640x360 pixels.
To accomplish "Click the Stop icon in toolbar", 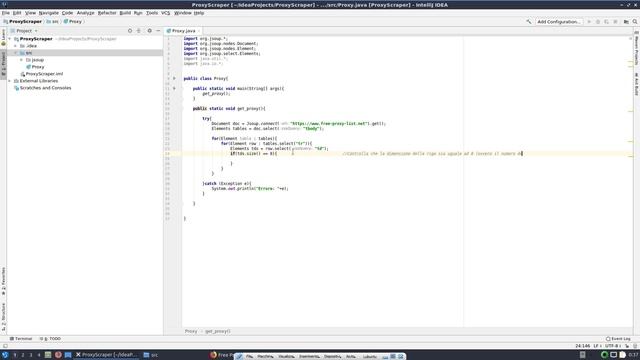I will tap(616, 22).
